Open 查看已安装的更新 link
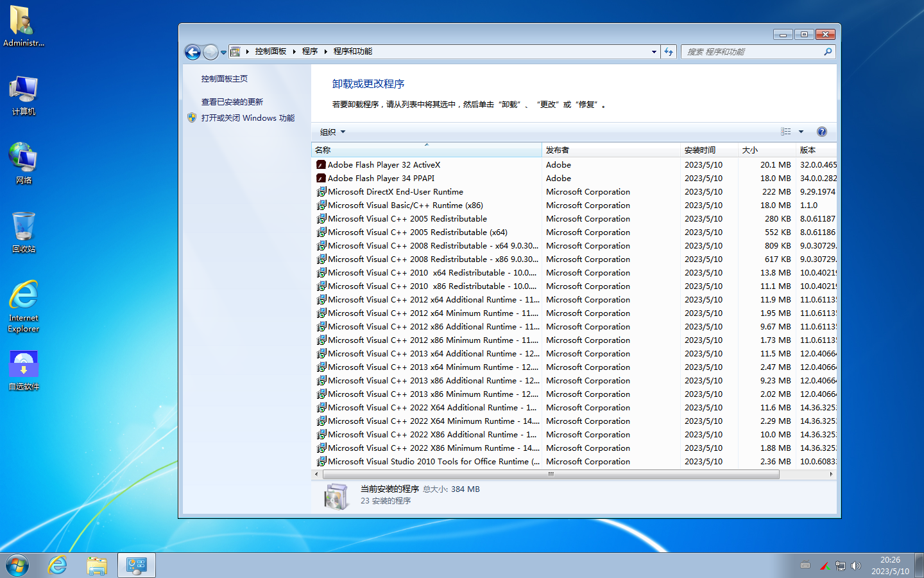 point(232,101)
